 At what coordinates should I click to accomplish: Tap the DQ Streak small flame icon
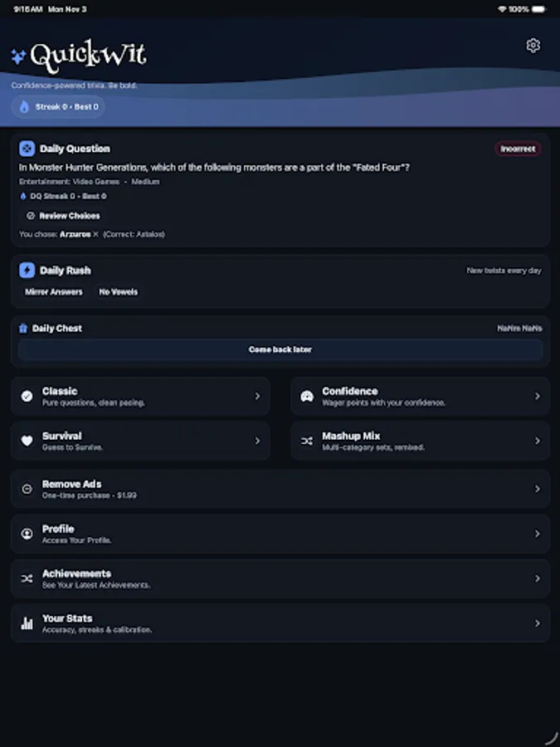[x=23, y=196]
